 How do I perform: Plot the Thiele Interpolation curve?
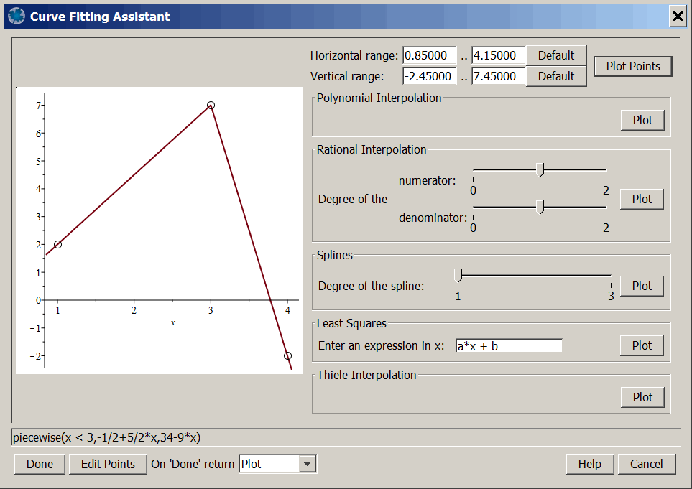(x=641, y=397)
